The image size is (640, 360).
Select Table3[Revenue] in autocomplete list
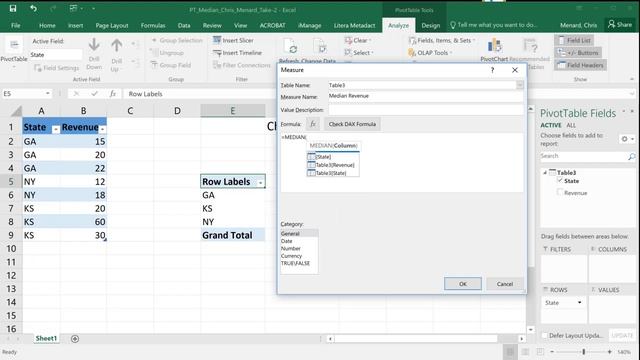click(333, 165)
